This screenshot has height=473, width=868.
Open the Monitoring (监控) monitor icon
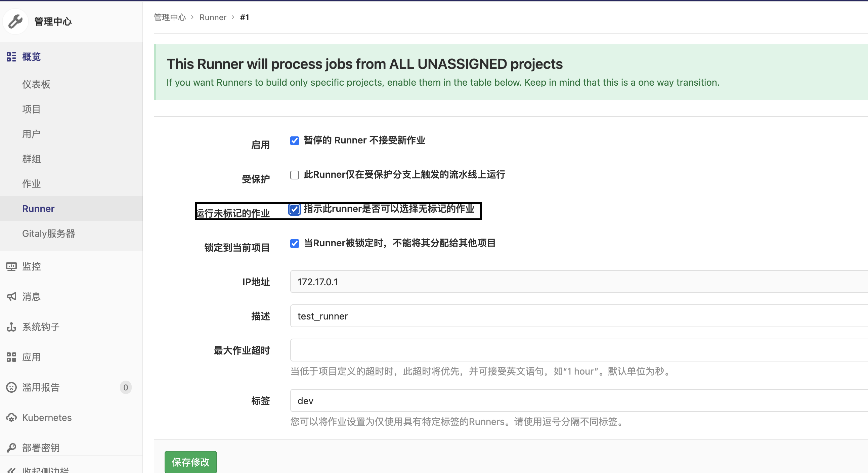coord(11,266)
